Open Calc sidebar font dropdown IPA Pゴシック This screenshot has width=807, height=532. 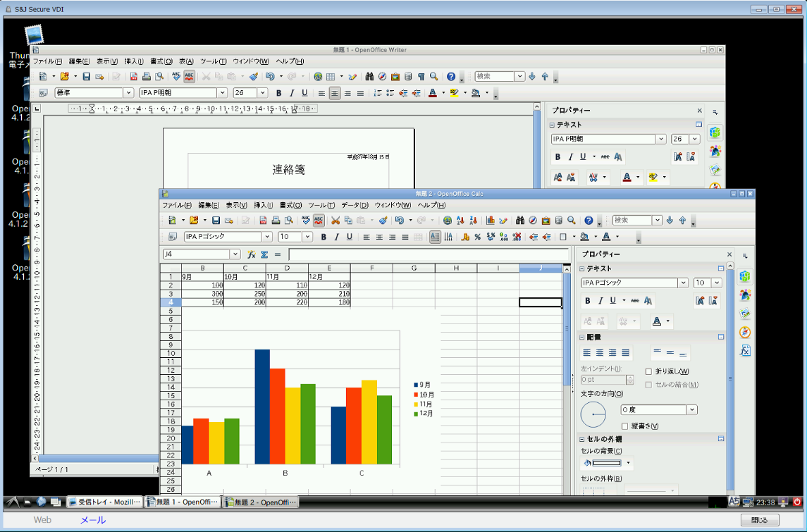tap(683, 283)
